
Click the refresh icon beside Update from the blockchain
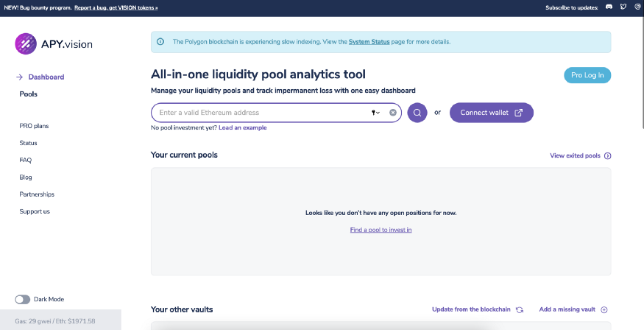[520, 310]
